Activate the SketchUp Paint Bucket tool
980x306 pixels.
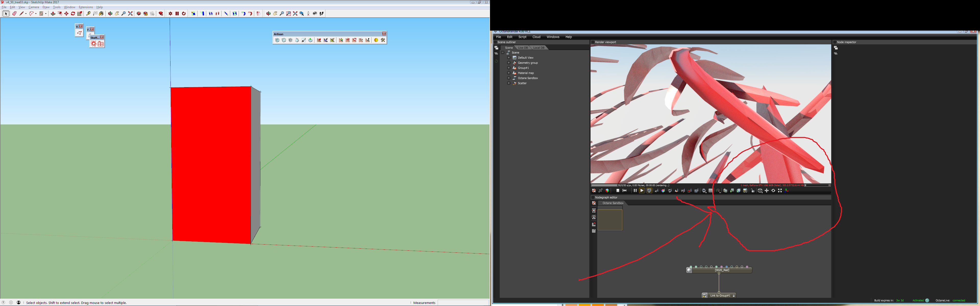tap(102, 14)
